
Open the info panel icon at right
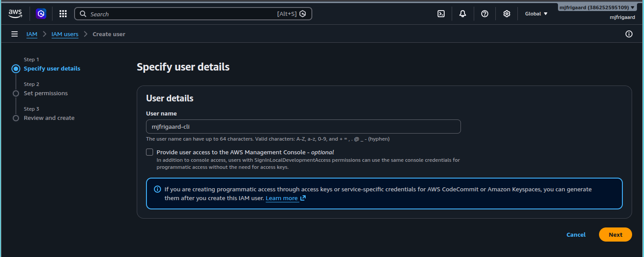point(629,34)
